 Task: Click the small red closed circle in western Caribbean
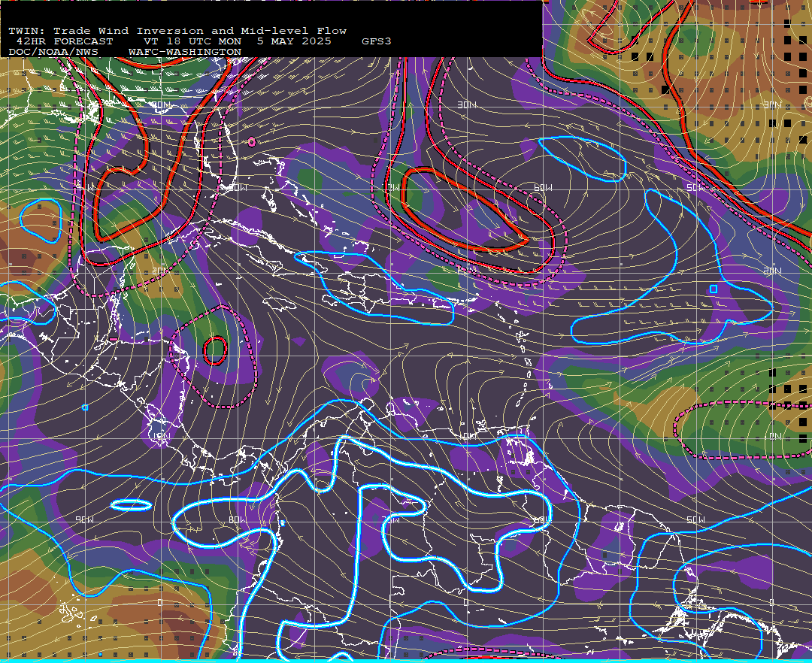tap(215, 351)
